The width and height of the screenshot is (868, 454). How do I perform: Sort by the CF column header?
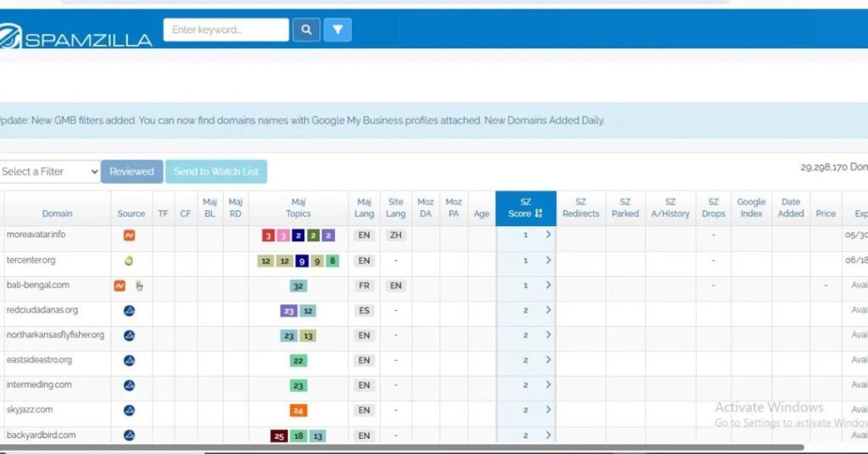[x=186, y=213]
